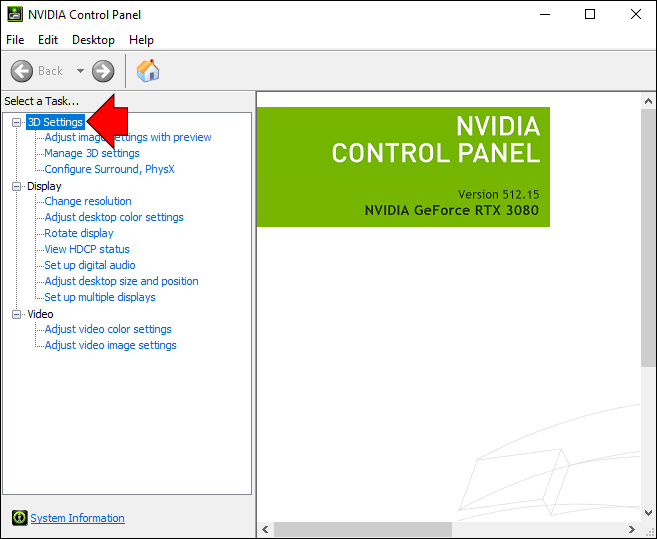Open Manage 3D settings
The image size is (657, 539).
(x=92, y=153)
